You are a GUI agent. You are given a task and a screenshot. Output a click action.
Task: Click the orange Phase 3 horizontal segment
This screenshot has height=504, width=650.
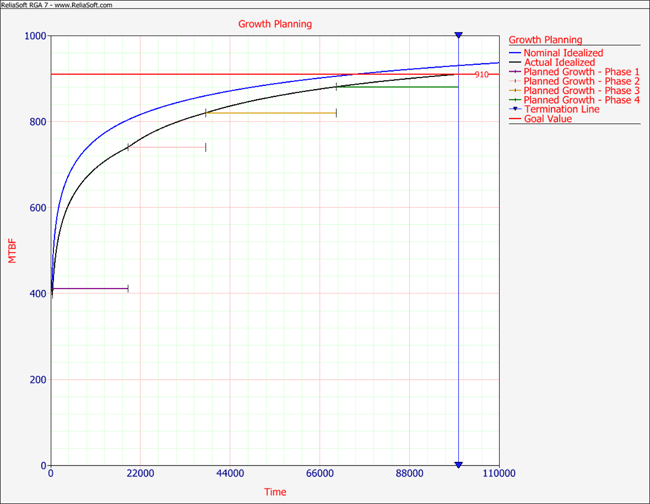(x=270, y=113)
